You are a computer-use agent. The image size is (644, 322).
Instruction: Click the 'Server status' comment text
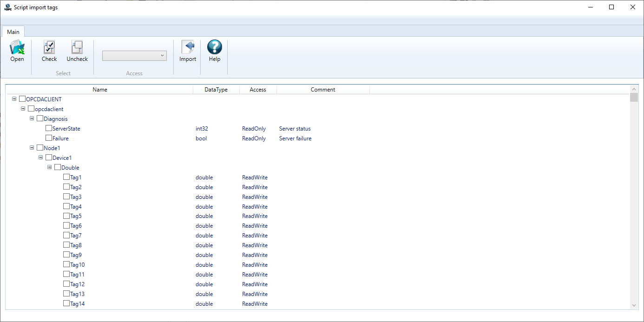click(295, 129)
